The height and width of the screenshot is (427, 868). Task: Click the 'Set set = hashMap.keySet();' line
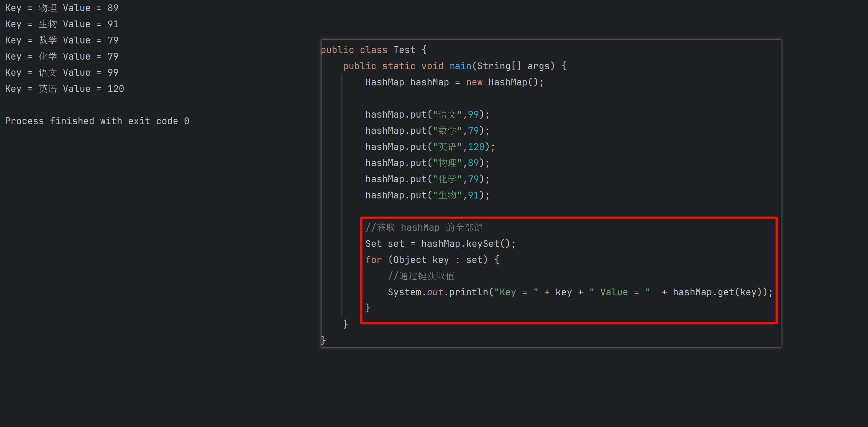(440, 244)
